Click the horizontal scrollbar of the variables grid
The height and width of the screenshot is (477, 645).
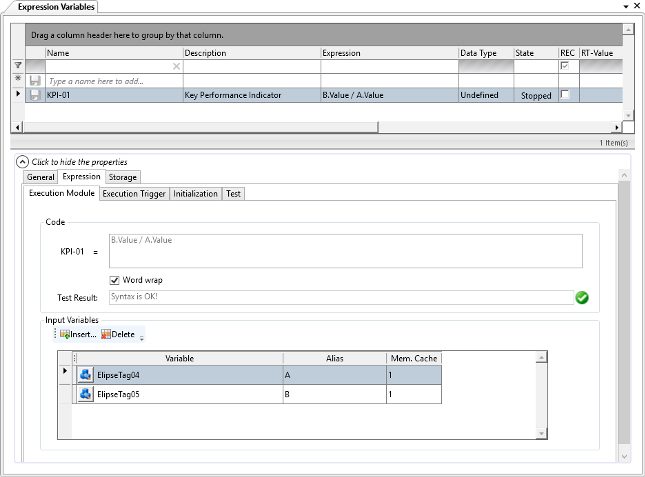point(200,127)
